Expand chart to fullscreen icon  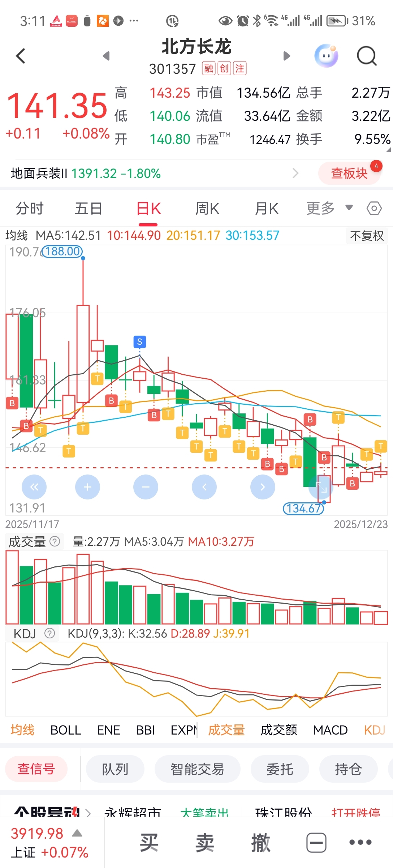321,487
